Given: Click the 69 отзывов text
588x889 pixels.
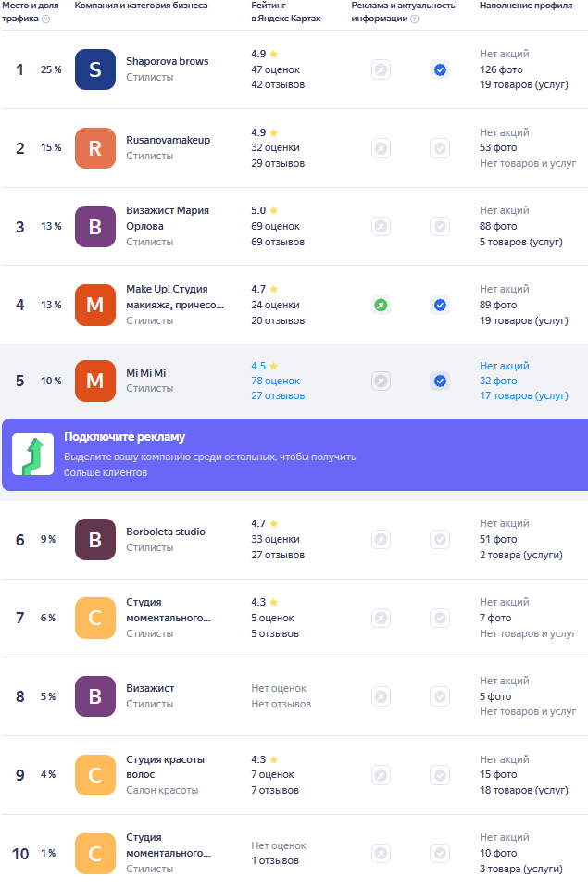Looking at the screenshot, I should pyautogui.click(x=278, y=242).
